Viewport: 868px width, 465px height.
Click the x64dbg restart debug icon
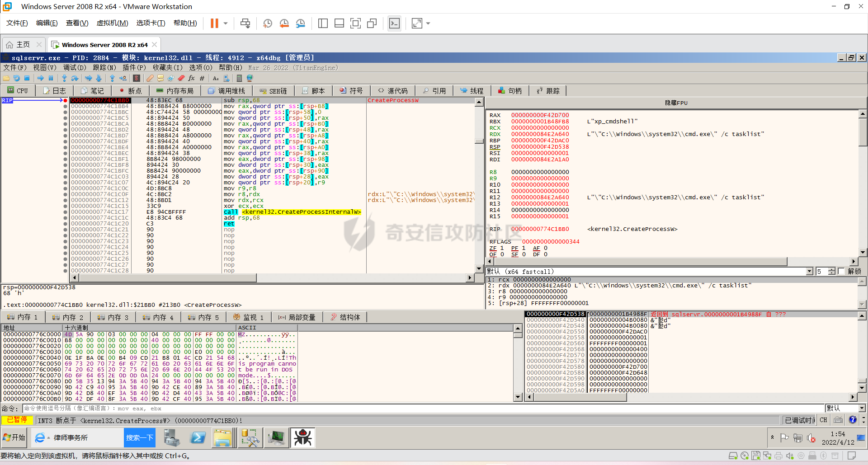pyautogui.click(x=16, y=78)
